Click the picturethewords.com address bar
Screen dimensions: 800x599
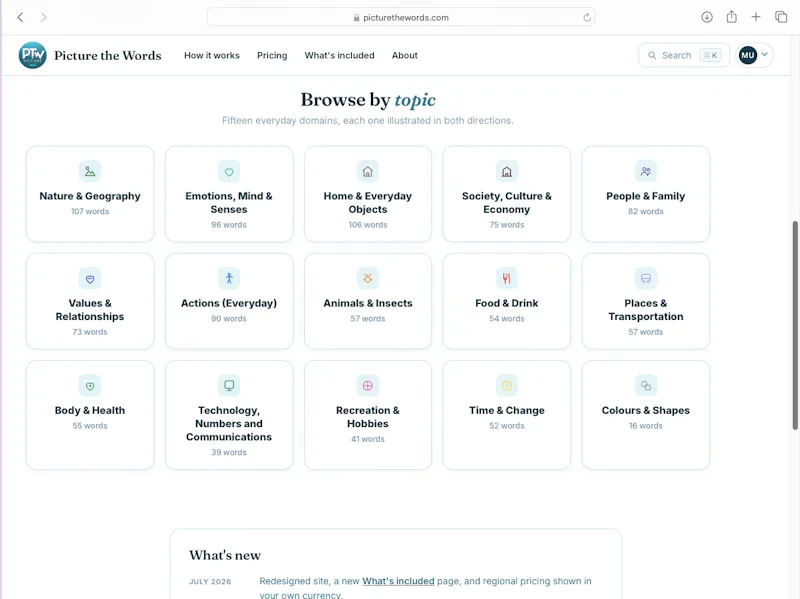pyautogui.click(x=401, y=17)
